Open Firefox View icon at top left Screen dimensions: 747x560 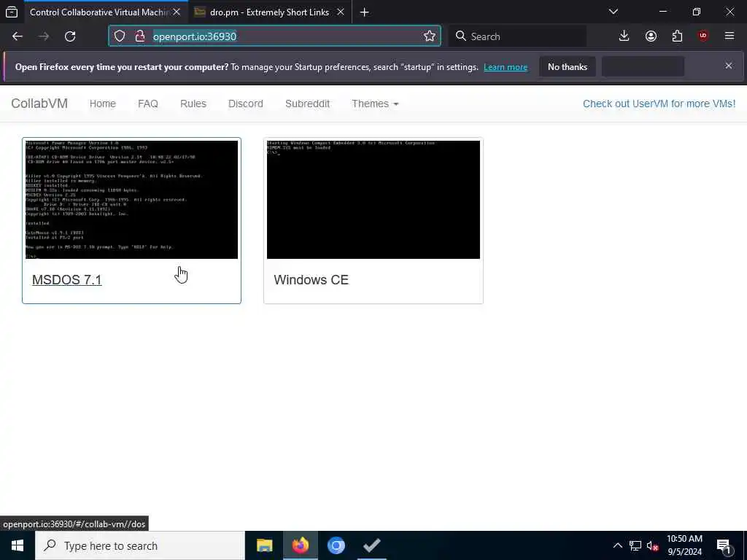(12, 12)
